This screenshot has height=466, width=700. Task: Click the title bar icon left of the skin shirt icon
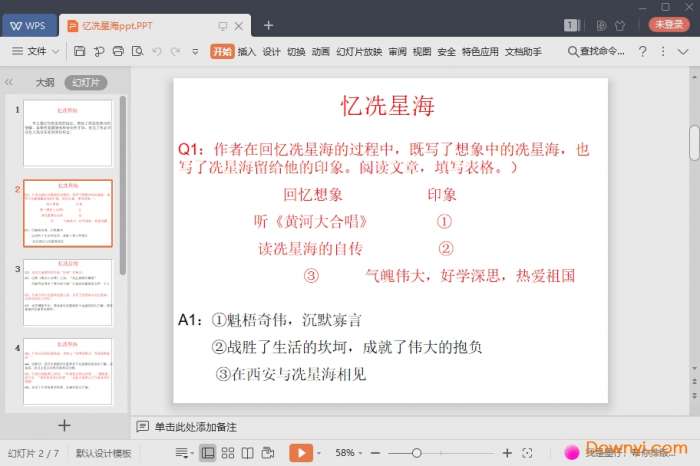pyautogui.click(x=601, y=25)
